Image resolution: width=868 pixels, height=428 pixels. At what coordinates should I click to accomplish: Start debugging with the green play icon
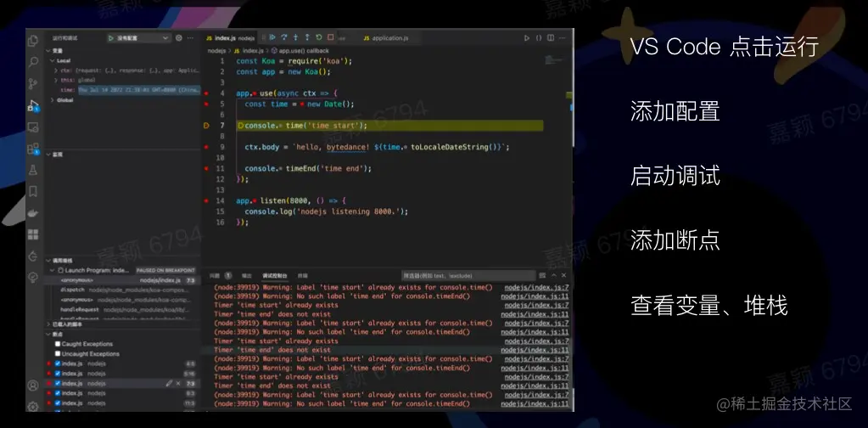coord(111,38)
